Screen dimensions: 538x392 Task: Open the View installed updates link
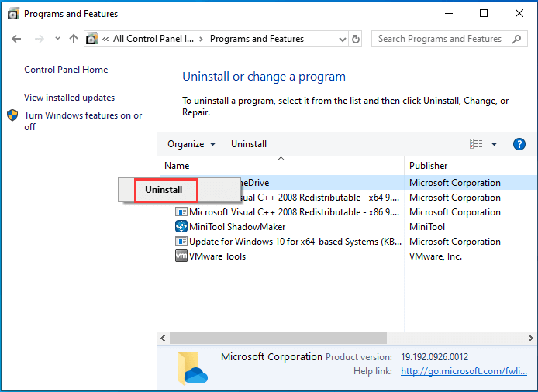point(69,98)
